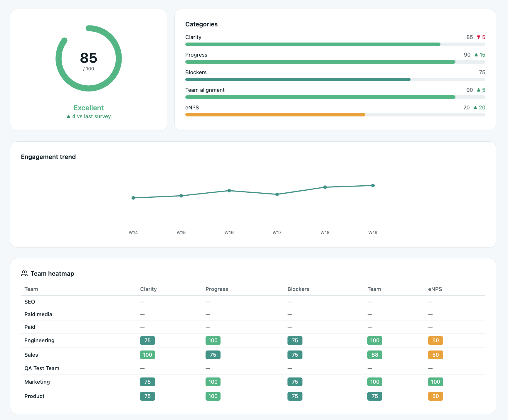This screenshot has height=420, width=508.
Task: Click the Progress column header in heatmap
Action: pos(217,289)
